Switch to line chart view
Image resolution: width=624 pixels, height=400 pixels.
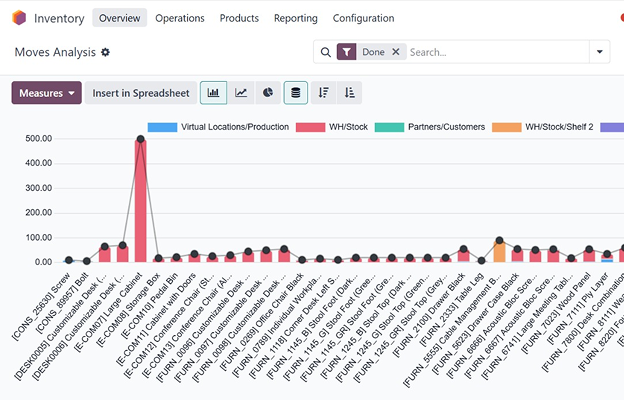click(x=241, y=93)
